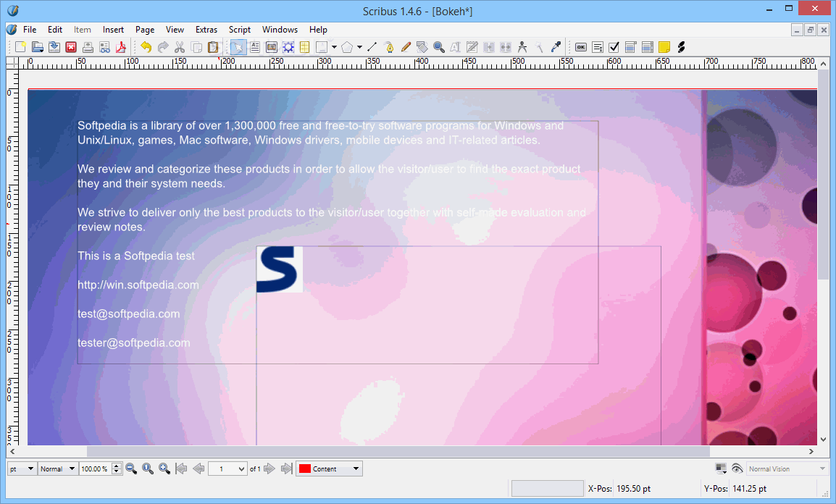Insert a PDF check box
Viewport: 836px width, 504px height.
614,47
